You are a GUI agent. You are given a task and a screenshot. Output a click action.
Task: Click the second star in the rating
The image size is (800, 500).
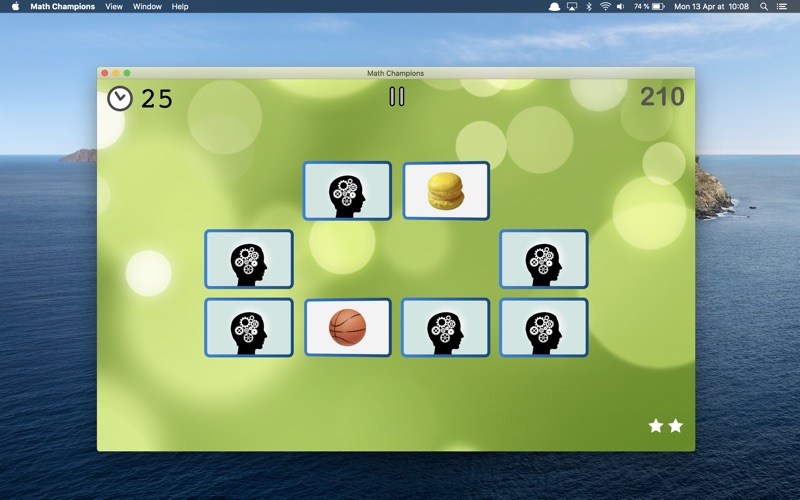click(x=676, y=426)
